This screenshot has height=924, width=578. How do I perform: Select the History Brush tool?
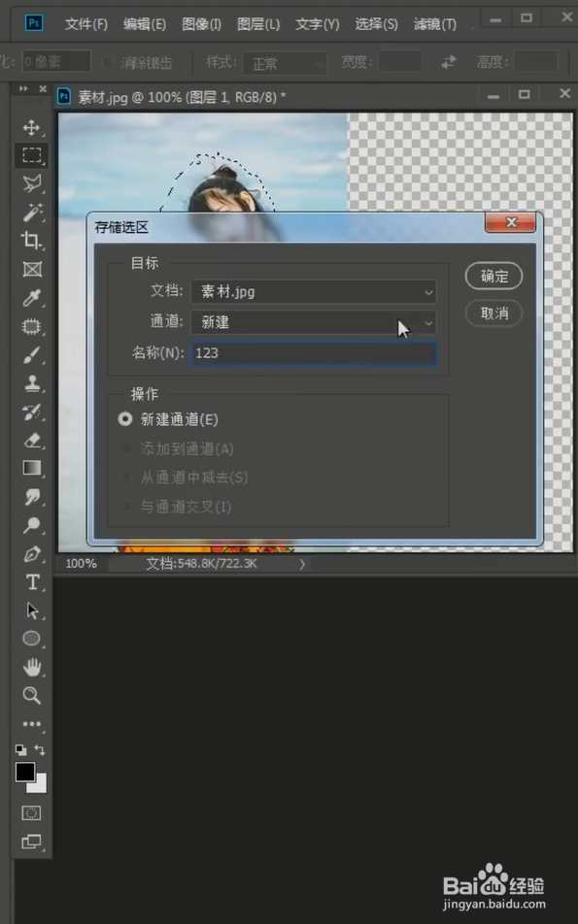(31, 412)
